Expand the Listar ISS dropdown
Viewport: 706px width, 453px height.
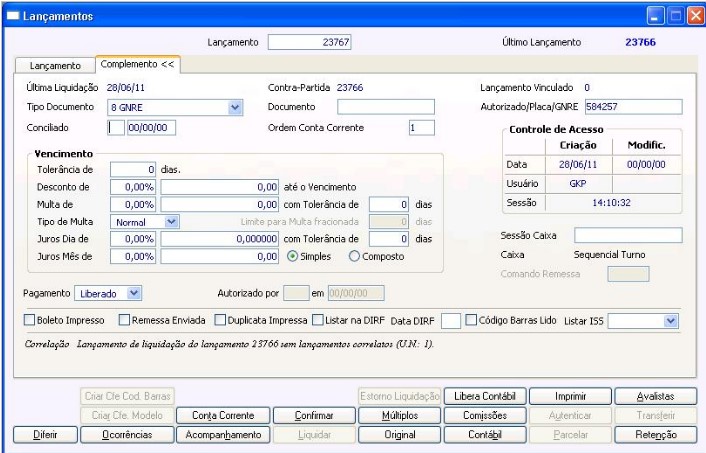point(671,321)
